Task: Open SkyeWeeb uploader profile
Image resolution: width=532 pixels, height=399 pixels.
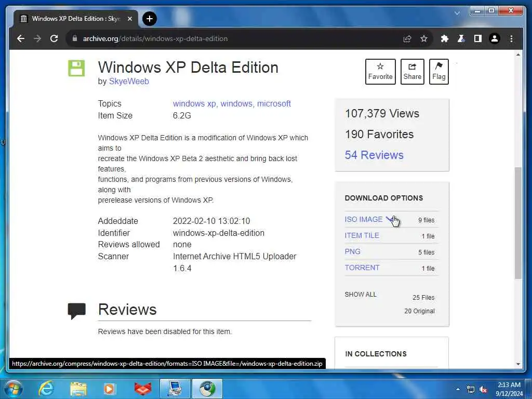Action: point(129,82)
